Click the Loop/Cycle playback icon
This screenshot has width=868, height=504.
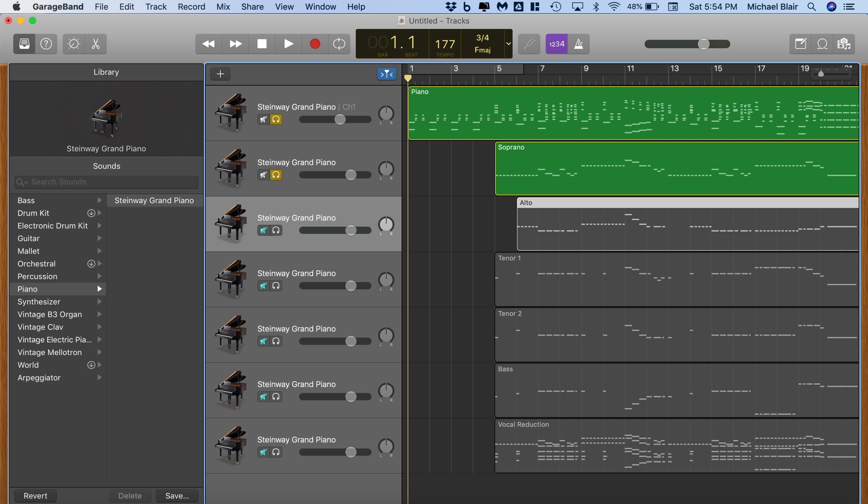tap(339, 43)
